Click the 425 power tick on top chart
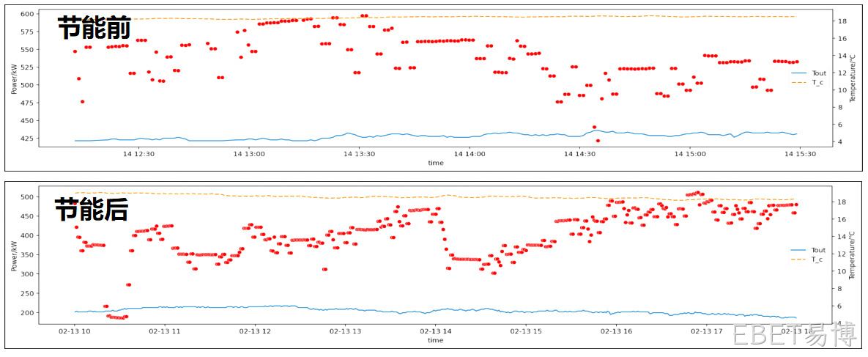868x357 pixels. click(28, 139)
